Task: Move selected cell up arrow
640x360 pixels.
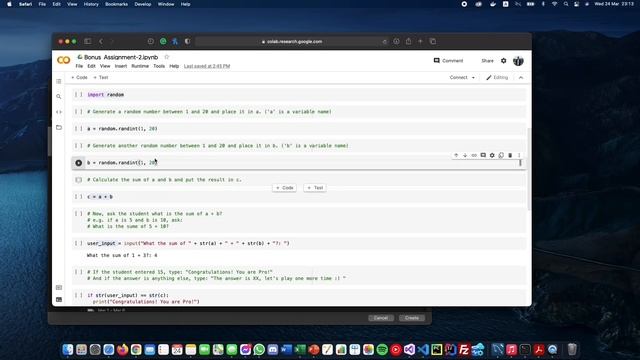Action: (456, 156)
